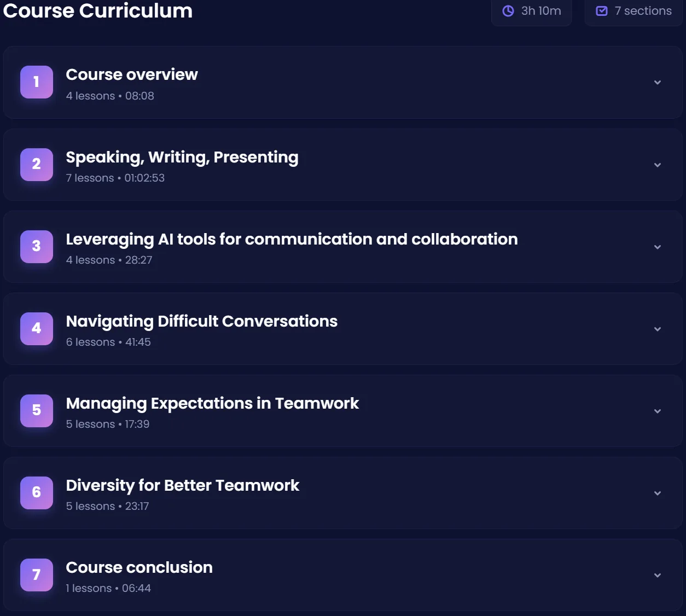686x616 pixels.
Task: Click the number 7 section badge
Action: (37, 574)
